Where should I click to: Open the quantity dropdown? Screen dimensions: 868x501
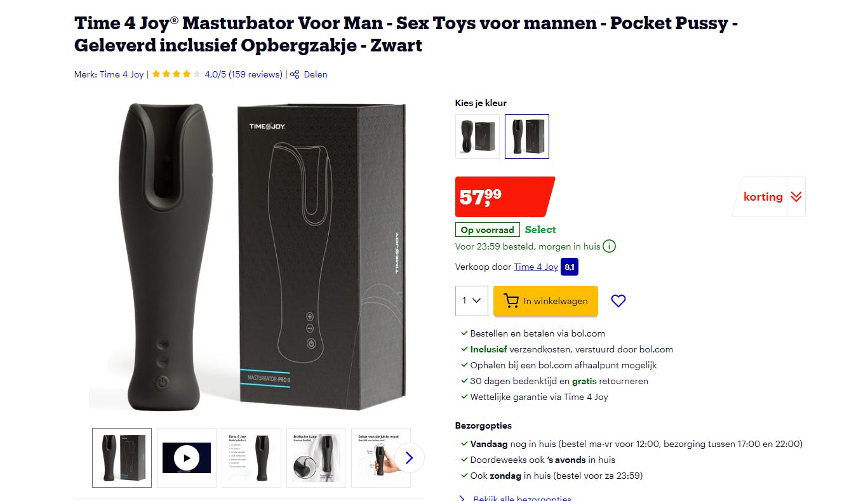471,301
